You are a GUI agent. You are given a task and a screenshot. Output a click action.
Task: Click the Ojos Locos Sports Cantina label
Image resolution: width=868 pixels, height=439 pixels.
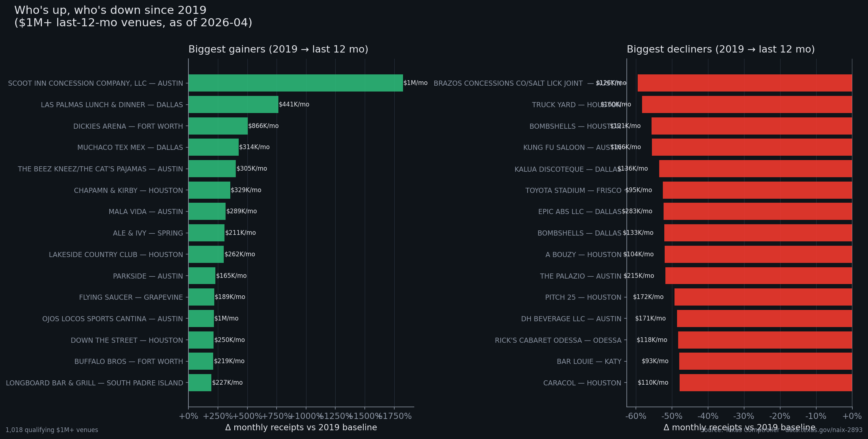112,319
